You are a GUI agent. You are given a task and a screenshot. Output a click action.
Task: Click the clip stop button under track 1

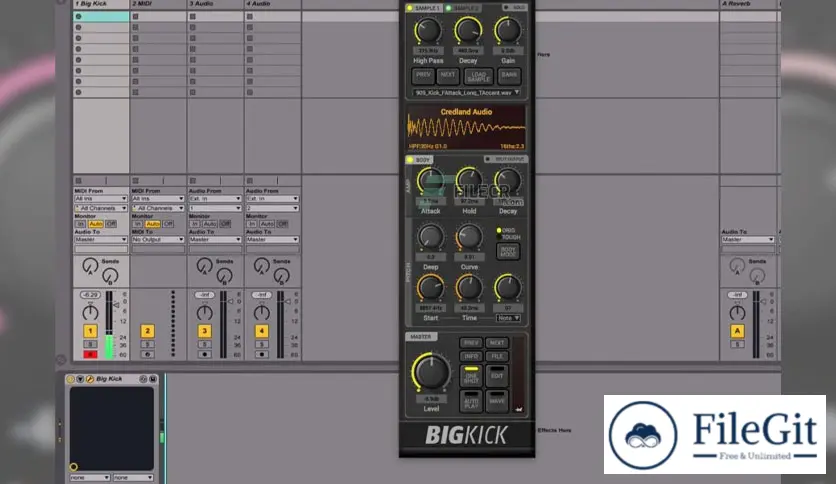(78, 181)
